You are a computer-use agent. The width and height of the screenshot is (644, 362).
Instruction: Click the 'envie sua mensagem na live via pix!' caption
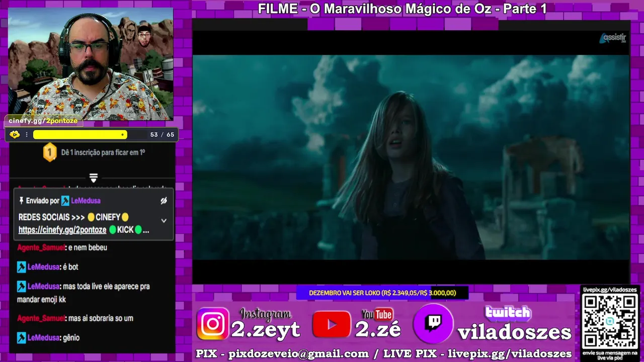[610, 354]
